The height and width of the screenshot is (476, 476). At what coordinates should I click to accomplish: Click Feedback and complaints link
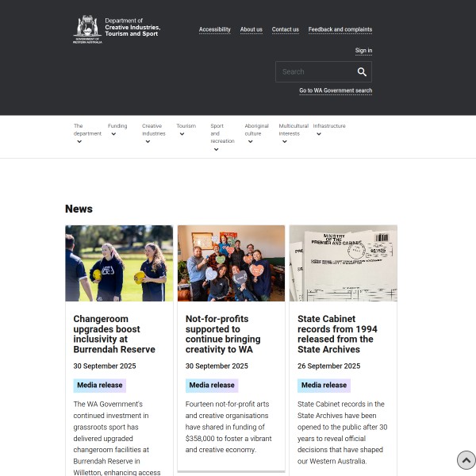click(x=340, y=29)
